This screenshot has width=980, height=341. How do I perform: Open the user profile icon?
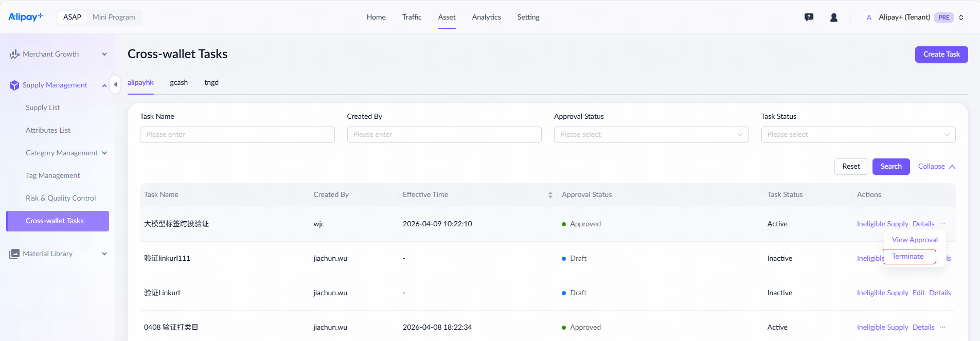point(833,17)
